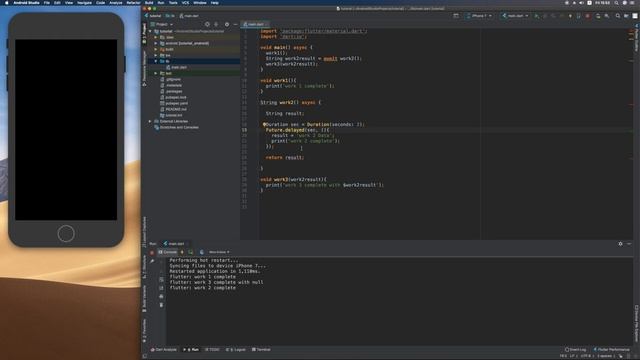
Task: Select main.dart file in project tree
Action: [x=176, y=67]
